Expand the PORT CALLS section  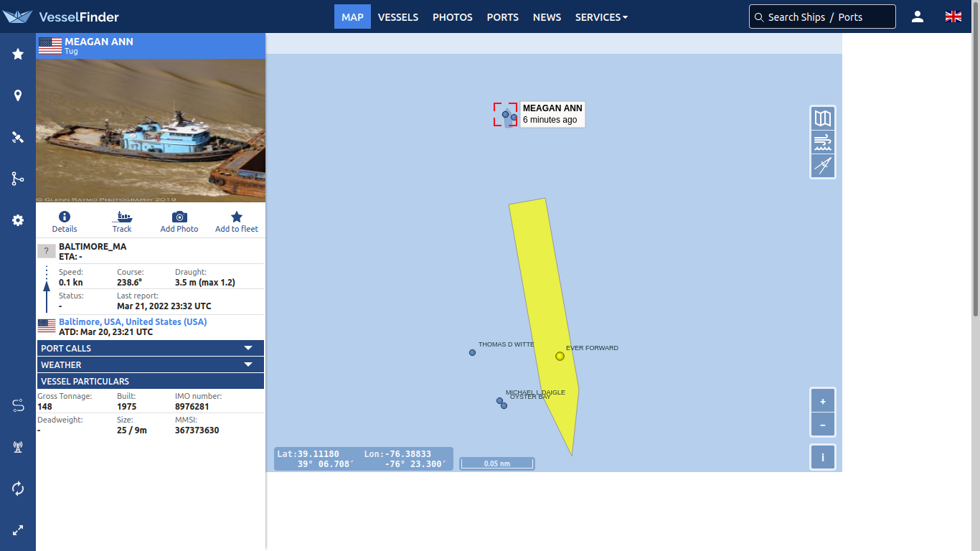coord(151,348)
